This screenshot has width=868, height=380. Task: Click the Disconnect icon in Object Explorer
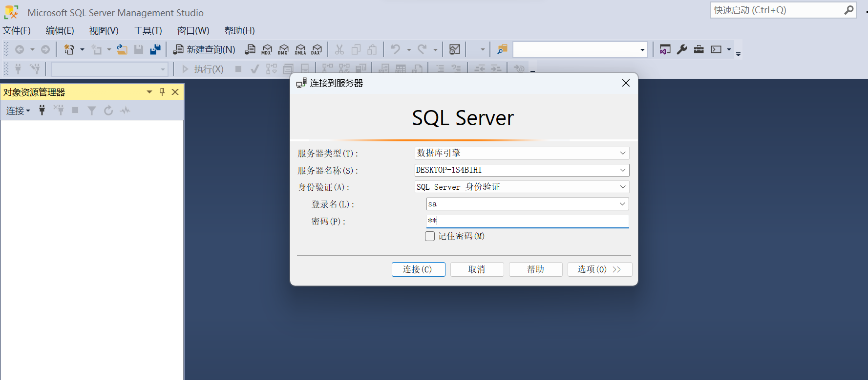59,111
